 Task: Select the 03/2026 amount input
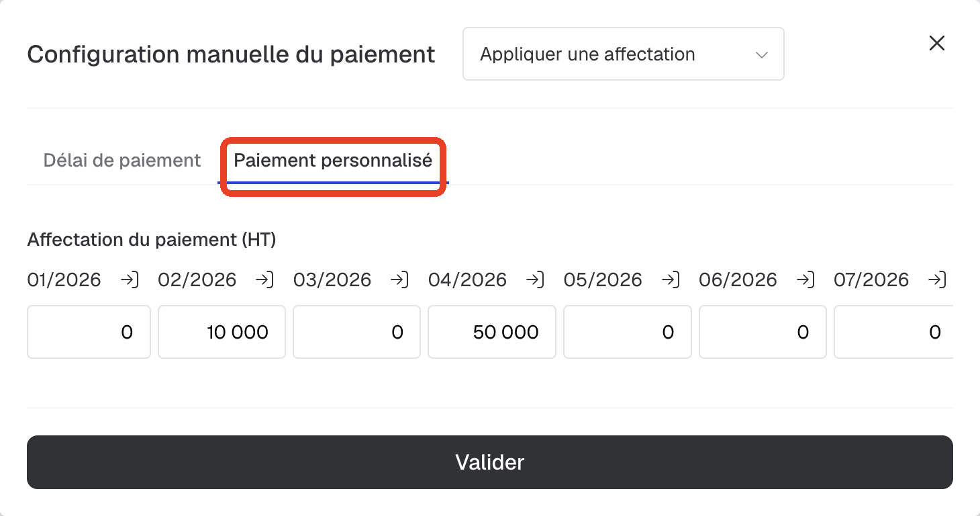(x=356, y=332)
